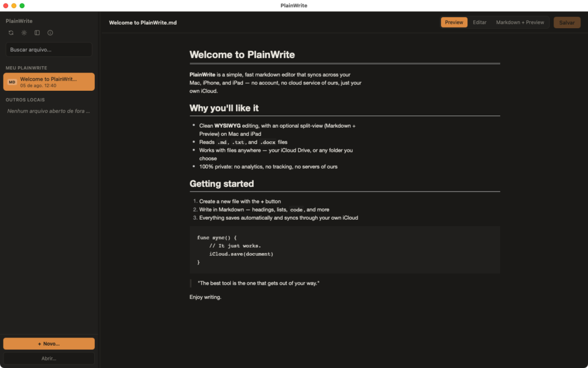Toggle light theme with the sun icon
588x368 pixels.
pos(24,33)
